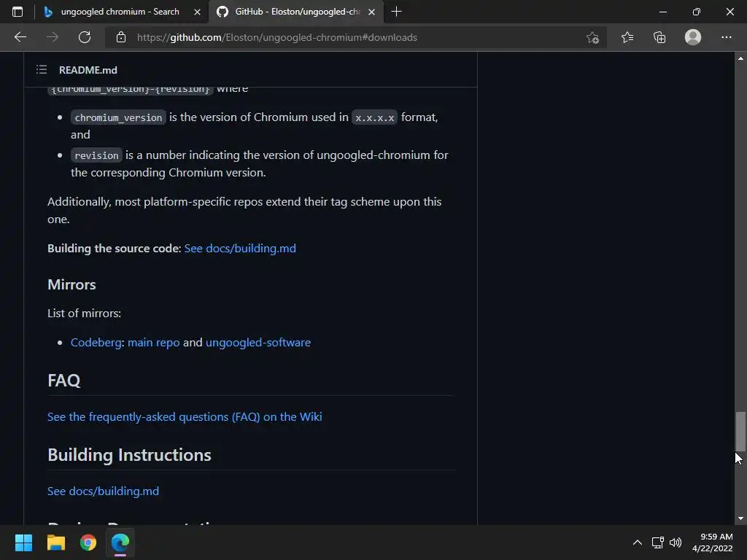Show hidden system tray icons
The width and height of the screenshot is (747, 560).
(638, 542)
